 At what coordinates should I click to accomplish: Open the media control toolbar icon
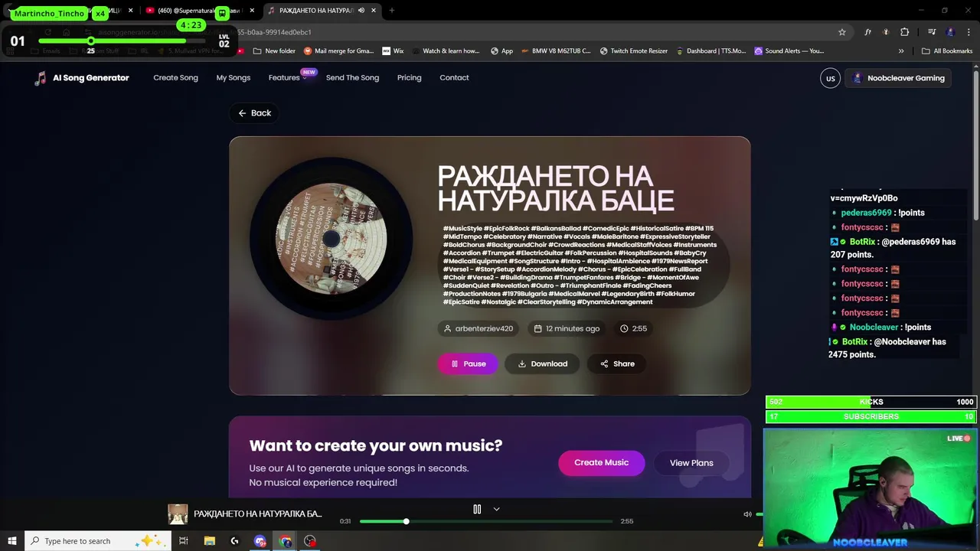932,32
